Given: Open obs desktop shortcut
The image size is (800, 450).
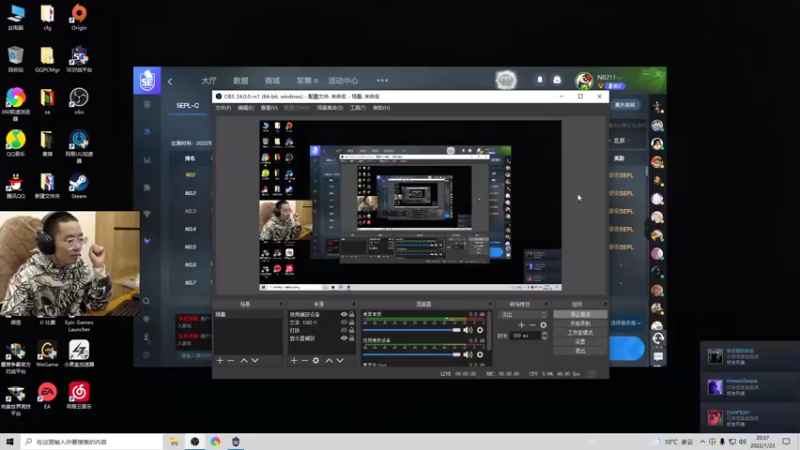Looking at the screenshot, I should click(79, 101).
